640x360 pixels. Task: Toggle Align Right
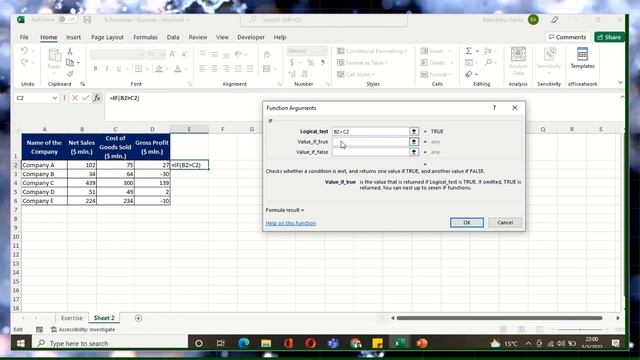[226, 69]
